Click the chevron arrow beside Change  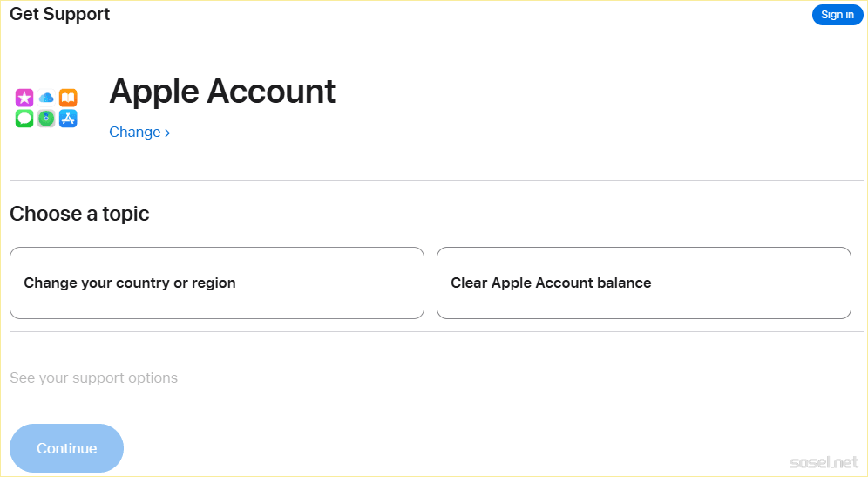tap(167, 133)
